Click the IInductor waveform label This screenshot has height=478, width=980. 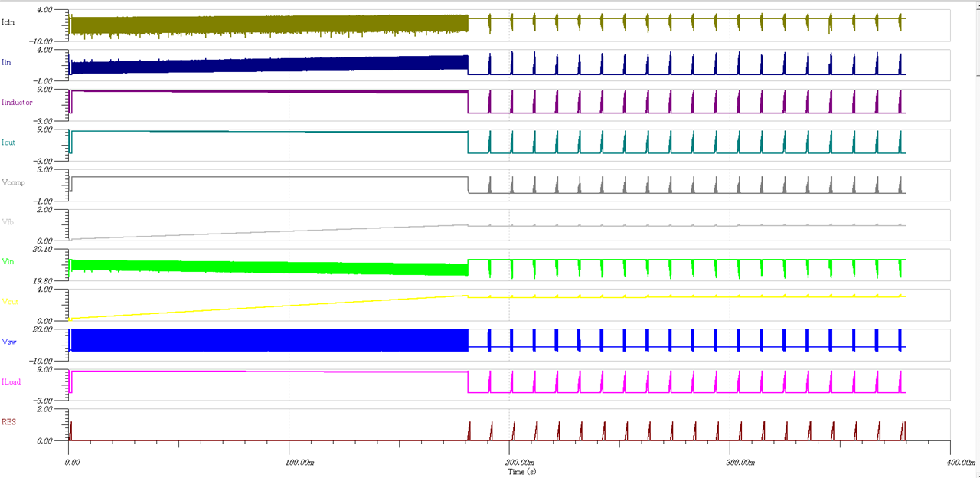coord(18,102)
